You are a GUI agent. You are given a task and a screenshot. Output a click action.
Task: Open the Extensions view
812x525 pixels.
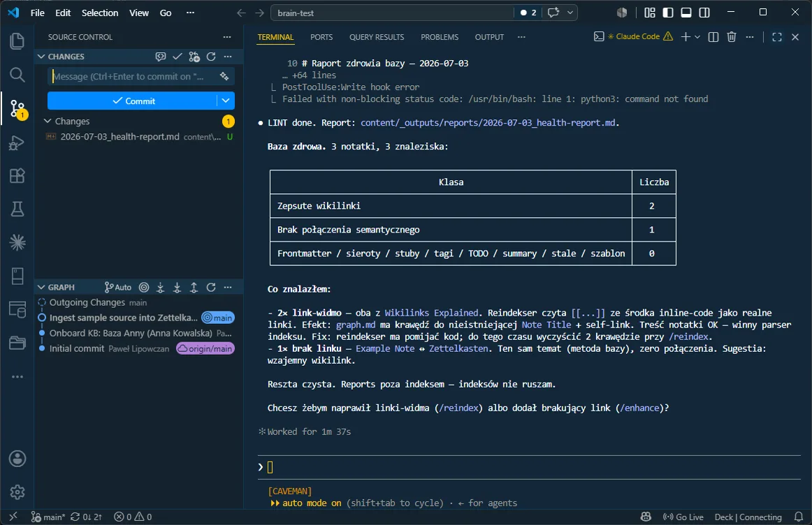(x=17, y=176)
